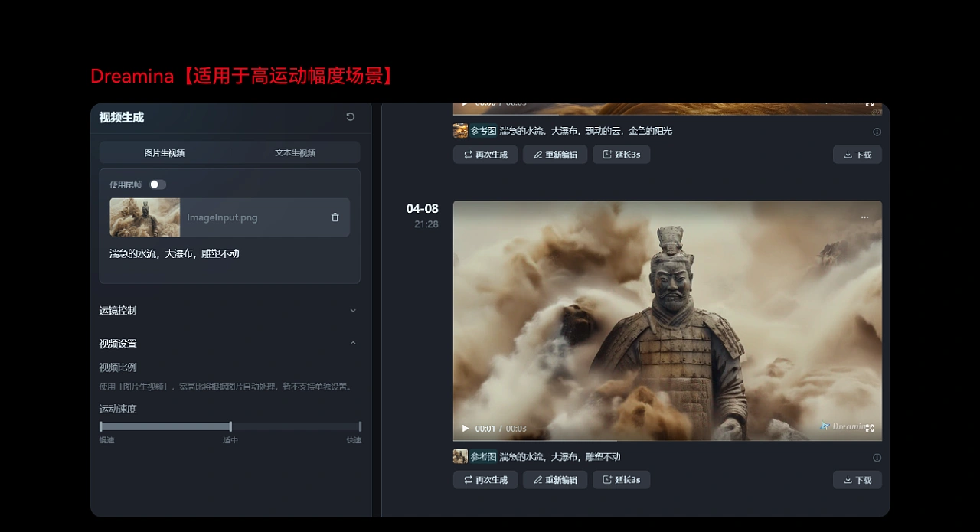Viewport: 980px width, 532px height.
Task: Click the info icon beside the 金色的阳光 prompt
Action: click(x=877, y=132)
